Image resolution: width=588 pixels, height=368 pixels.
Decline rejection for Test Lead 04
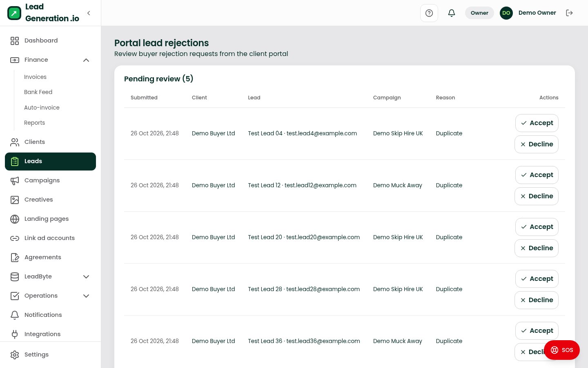pyautogui.click(x=537, y=144)
